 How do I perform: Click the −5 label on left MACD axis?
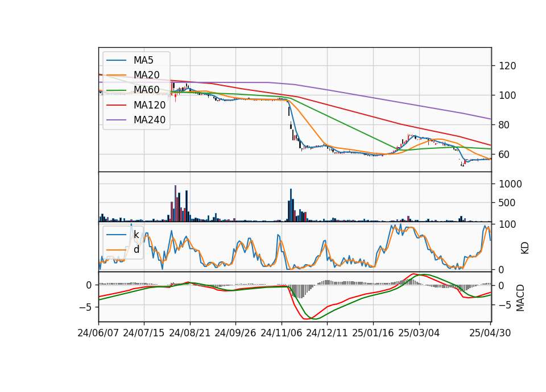85,307
